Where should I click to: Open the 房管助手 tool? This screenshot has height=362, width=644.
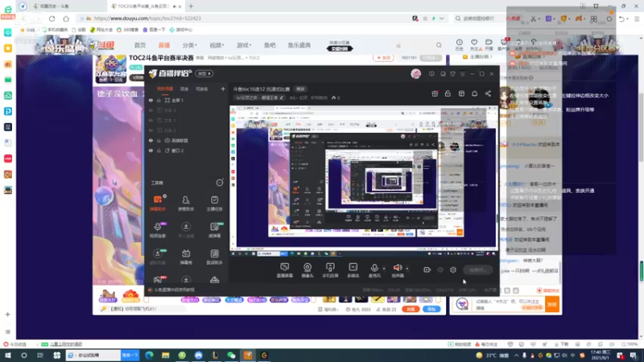point(186,204)
